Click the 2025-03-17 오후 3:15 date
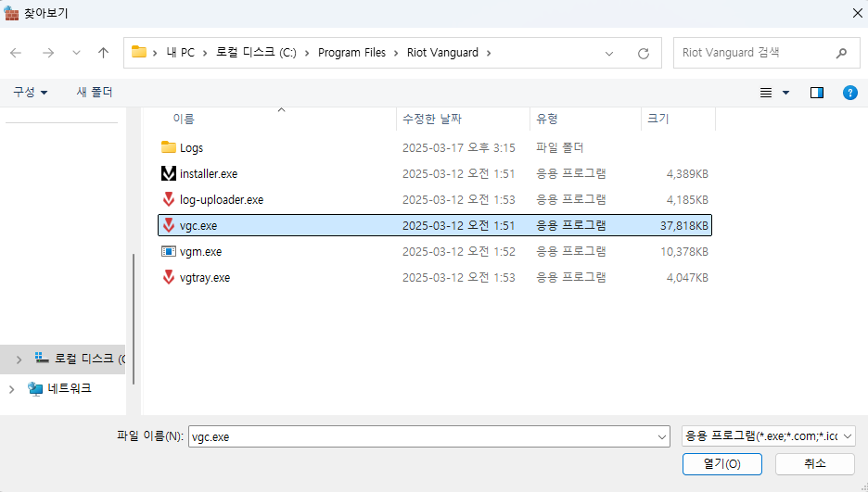The height and width of the screenshot is (492, 868). (x=458, y=147)
